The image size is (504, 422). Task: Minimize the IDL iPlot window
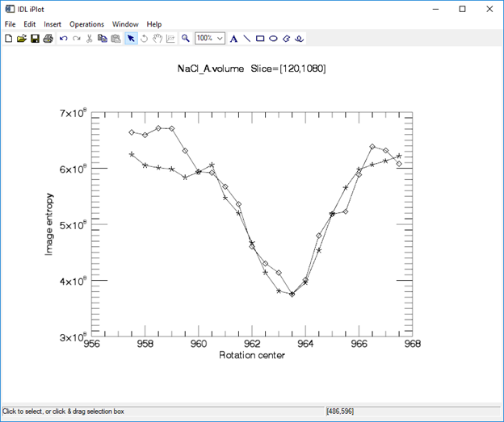(435, 9)
